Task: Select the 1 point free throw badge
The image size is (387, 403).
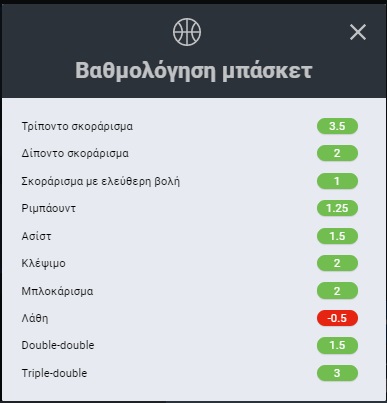Action: [x=337, y=181]
